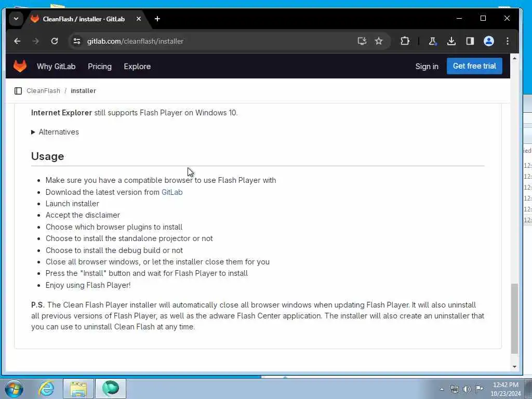Click 'Enjoy using Flash Player!' text
Viewport: 532px width, 399px height.
point(88,285)
